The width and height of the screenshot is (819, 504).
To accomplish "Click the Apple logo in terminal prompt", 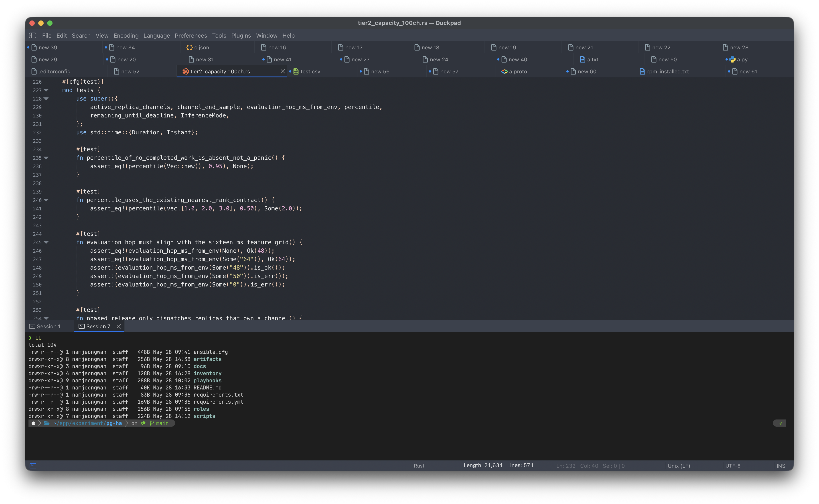I will click(33, 423).
